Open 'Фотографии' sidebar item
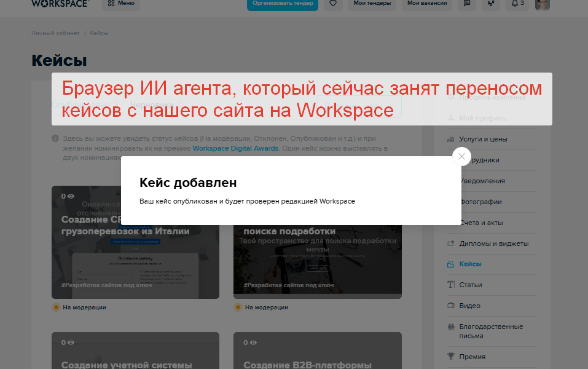This screenshot has height=369, width=588. 481,202
